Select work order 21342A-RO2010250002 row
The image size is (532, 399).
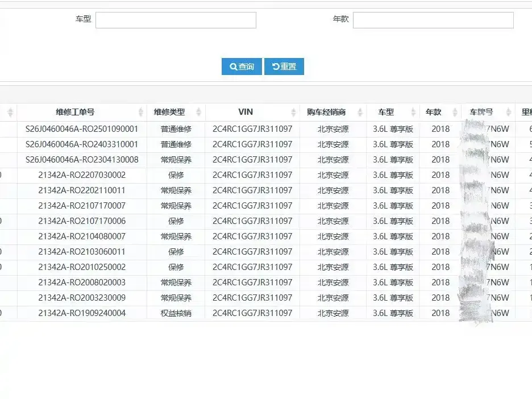pyautogui.click(x=266, y=267)
